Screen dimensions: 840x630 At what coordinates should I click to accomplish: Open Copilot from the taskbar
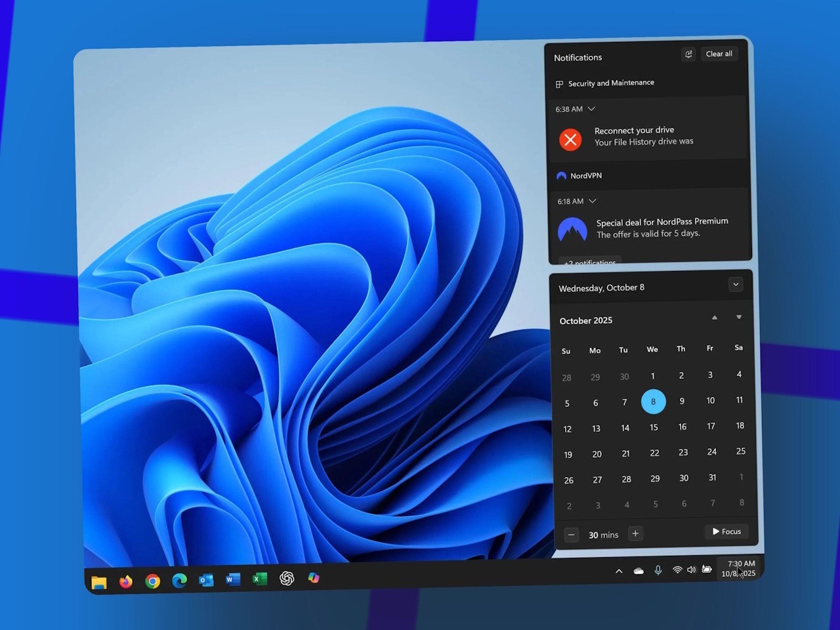point(314,577)
